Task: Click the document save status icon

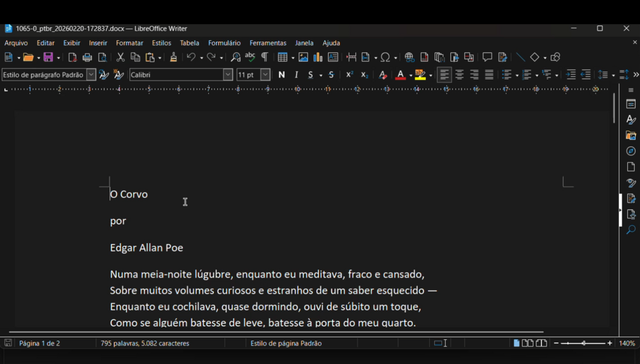Action: pyautogui.click(x=8, y=343)
